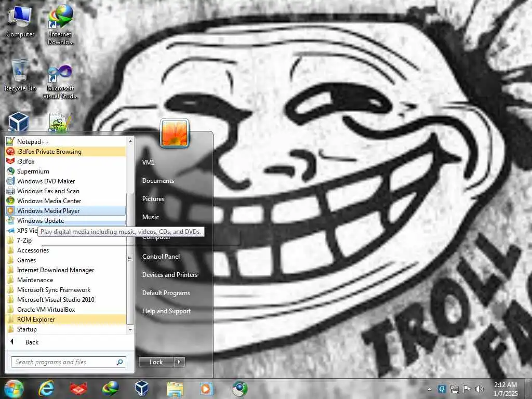The height and width of the screenshot is (399, 532).
Task: Open the volume speaker icon
Action: tap(480, 389)
